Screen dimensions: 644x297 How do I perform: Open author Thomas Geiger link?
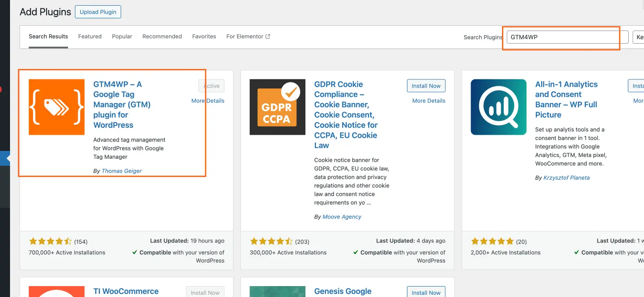tap(122, 171)
